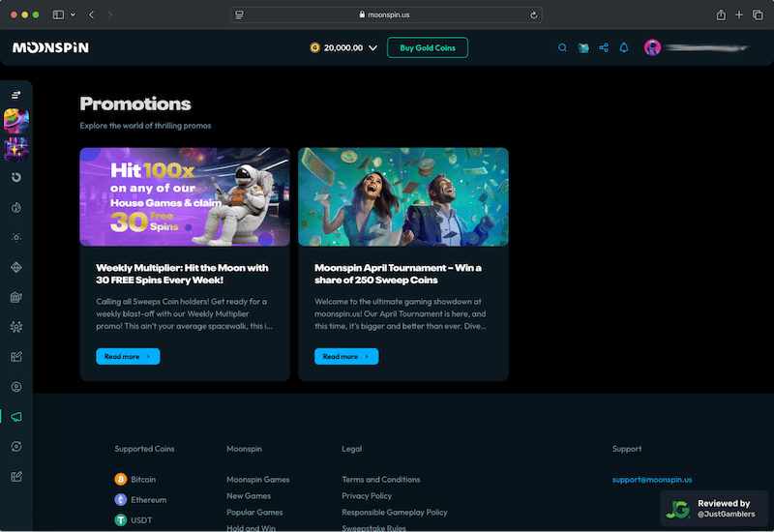Click the Bitcoin supported coin icon
The width and height of the screenshot is (774, 532).
coord(120,479)
